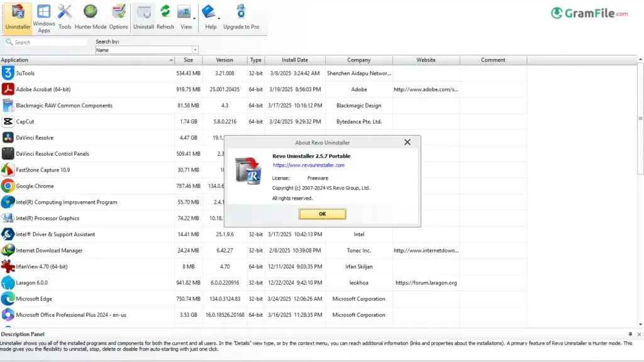
Task: Pin the Description Panel
Action: [x=630, y=334]
